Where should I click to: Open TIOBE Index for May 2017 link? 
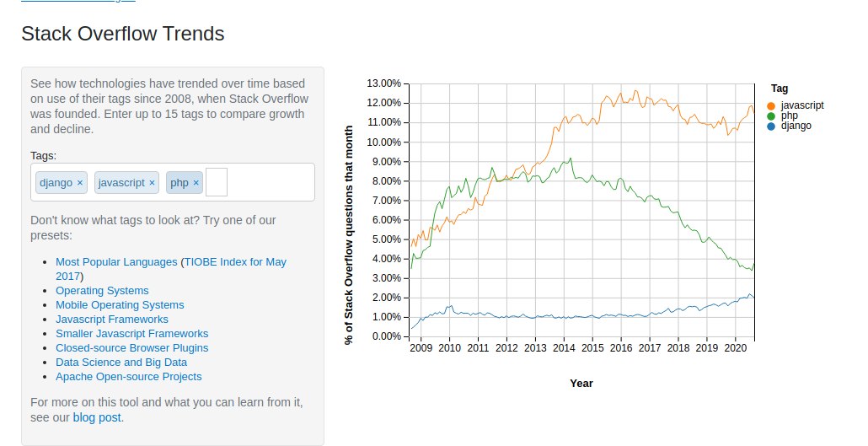171,269
